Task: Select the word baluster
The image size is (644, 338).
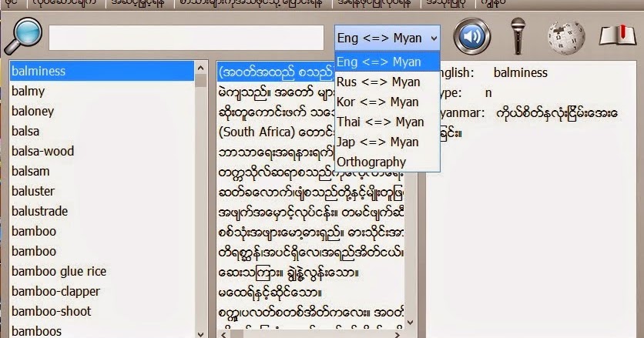Action: (x=102, y=192)
